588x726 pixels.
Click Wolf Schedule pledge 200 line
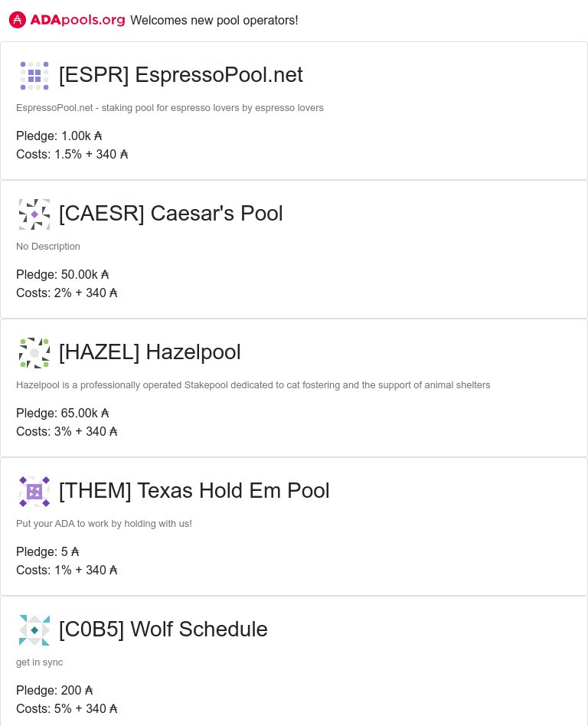[x=54, y=690]
